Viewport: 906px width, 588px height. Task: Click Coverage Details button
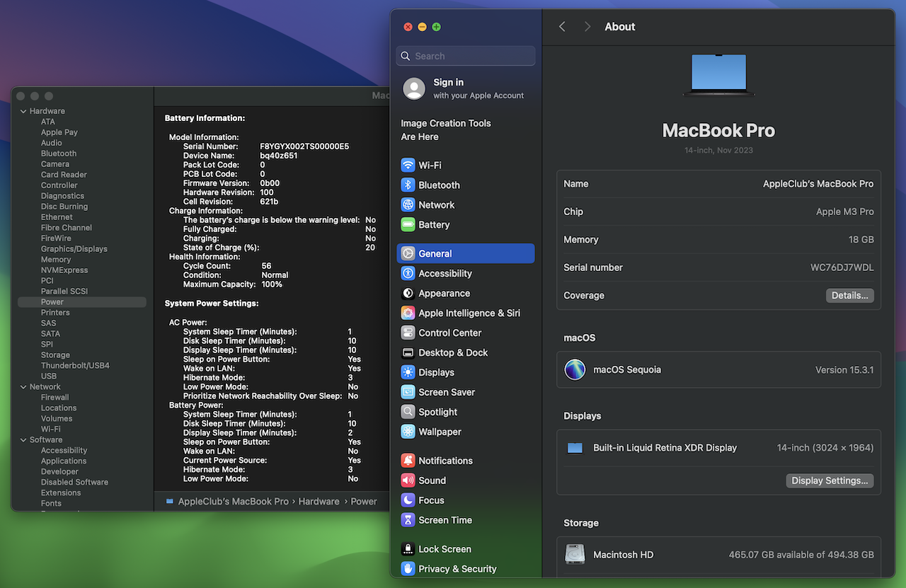point(849,296)
